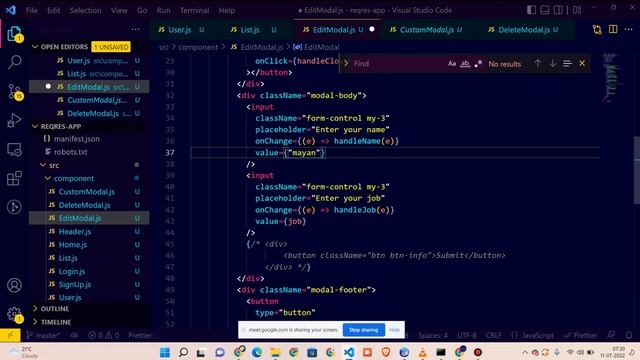Click the remote window indicator in status bar
This screenshot has height=360, width=640.
coord(10,336)
